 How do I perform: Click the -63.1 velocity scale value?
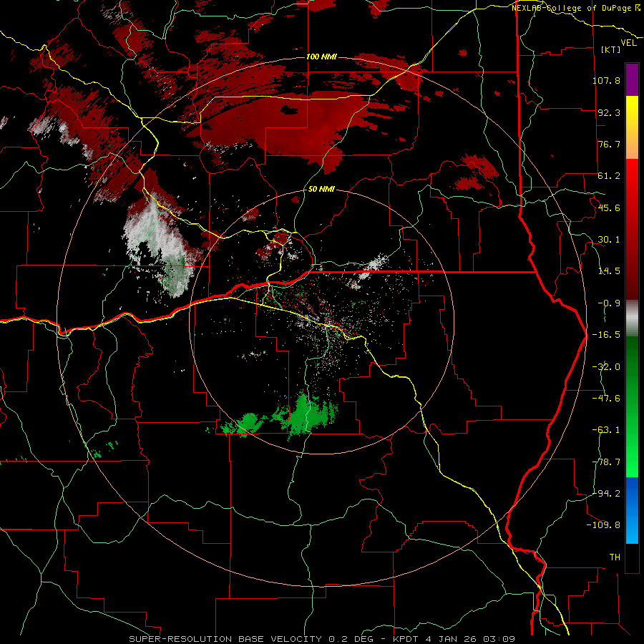pyautogui.click(x=607, y=430)
